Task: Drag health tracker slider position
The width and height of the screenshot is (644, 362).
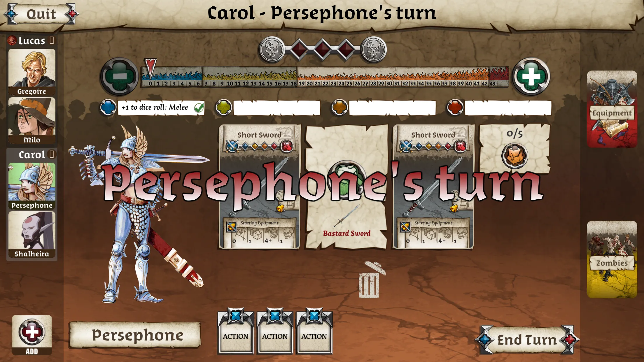Action: [x=150, y=68]
